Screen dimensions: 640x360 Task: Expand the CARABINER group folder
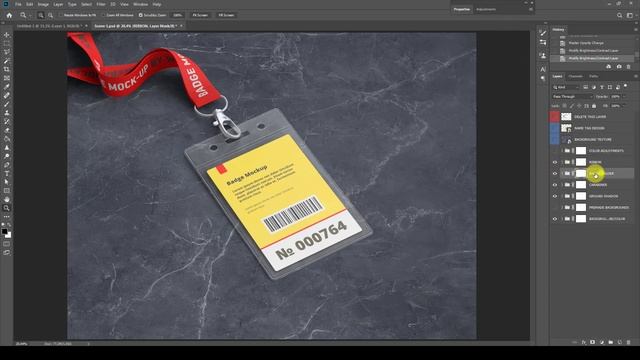point(562,185)
